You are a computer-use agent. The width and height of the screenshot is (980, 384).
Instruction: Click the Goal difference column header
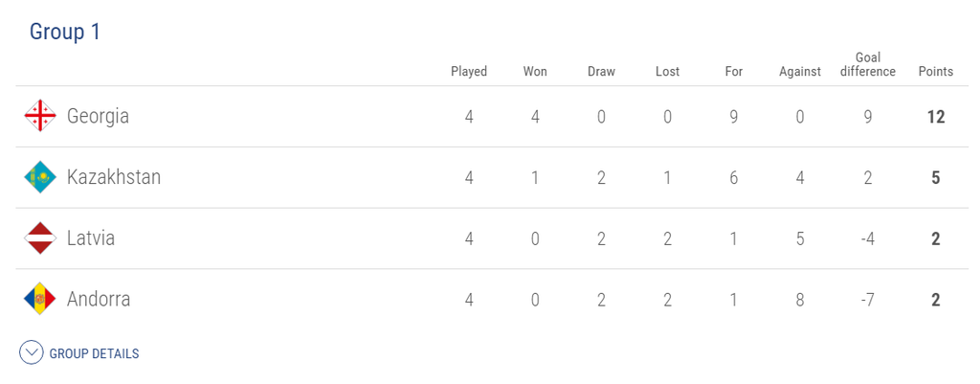click(867, 64)
